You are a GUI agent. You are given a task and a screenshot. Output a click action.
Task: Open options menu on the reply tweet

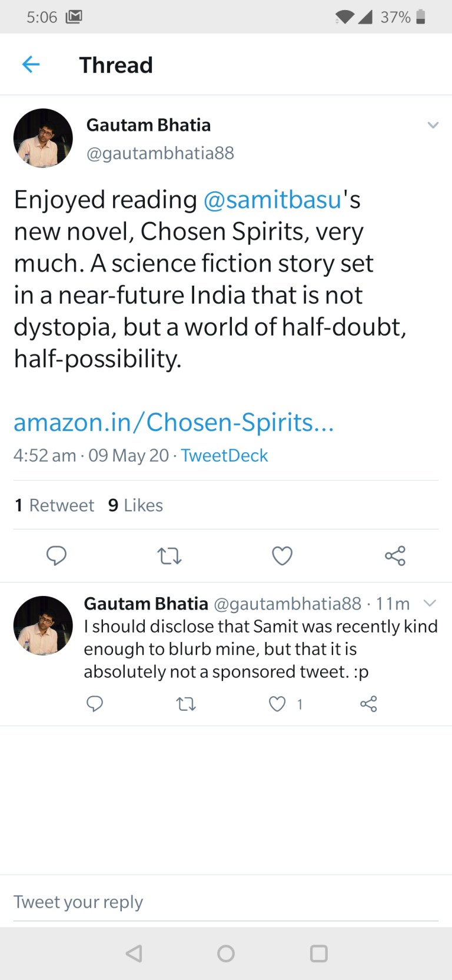430,602
